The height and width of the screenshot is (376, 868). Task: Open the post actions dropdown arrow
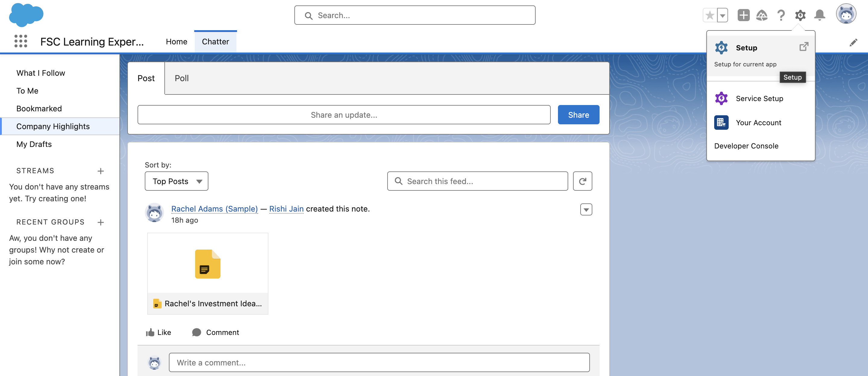click(x=586, y=209)
